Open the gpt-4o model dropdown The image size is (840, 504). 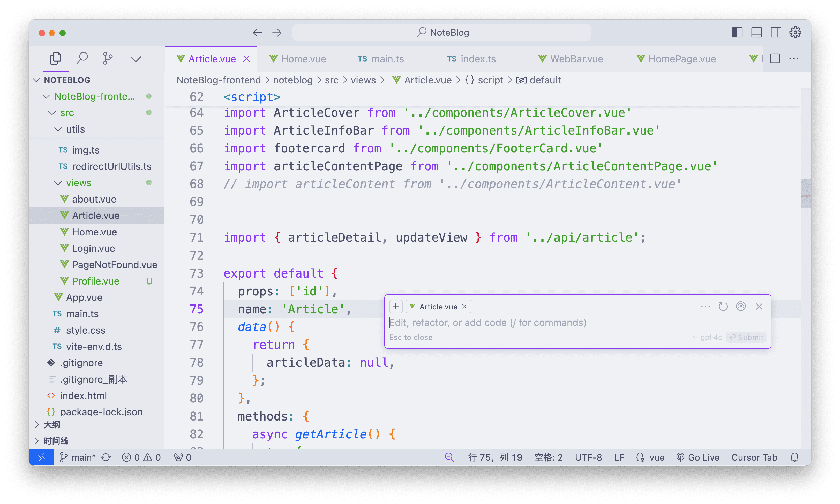click(x=708, y=337)
